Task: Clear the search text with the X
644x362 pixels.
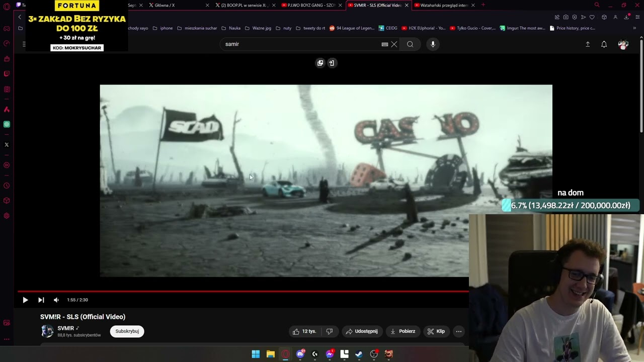Action: pos(394,44)
